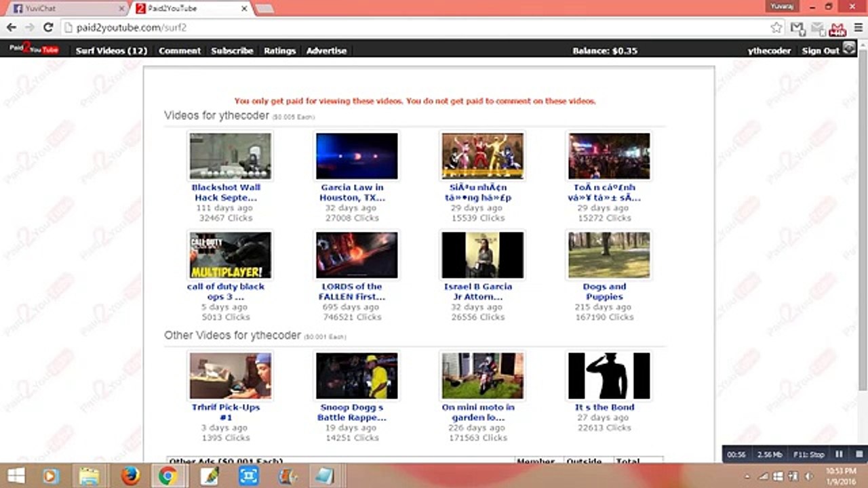The image size is (868, 488).
Task: Click the dark Gmail extension icon
Action: [798, 28]
